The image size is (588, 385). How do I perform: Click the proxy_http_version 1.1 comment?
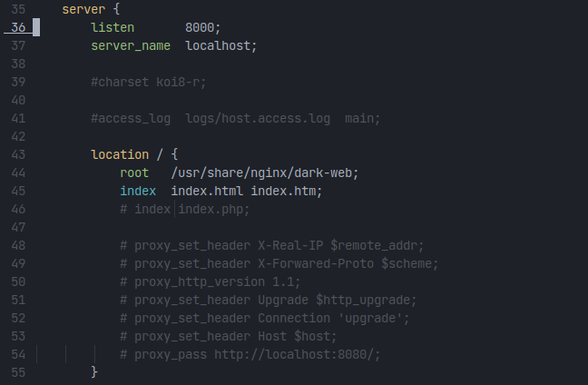click(211, 281)
